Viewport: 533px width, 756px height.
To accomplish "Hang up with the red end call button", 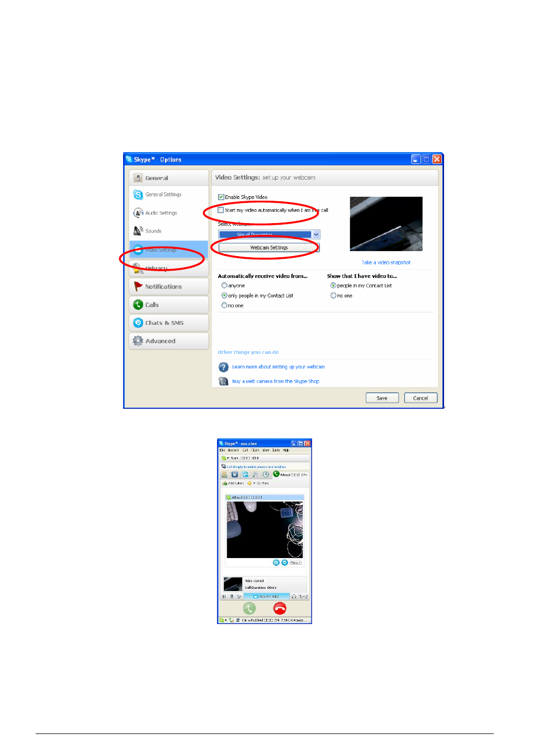I will (280, 608).
